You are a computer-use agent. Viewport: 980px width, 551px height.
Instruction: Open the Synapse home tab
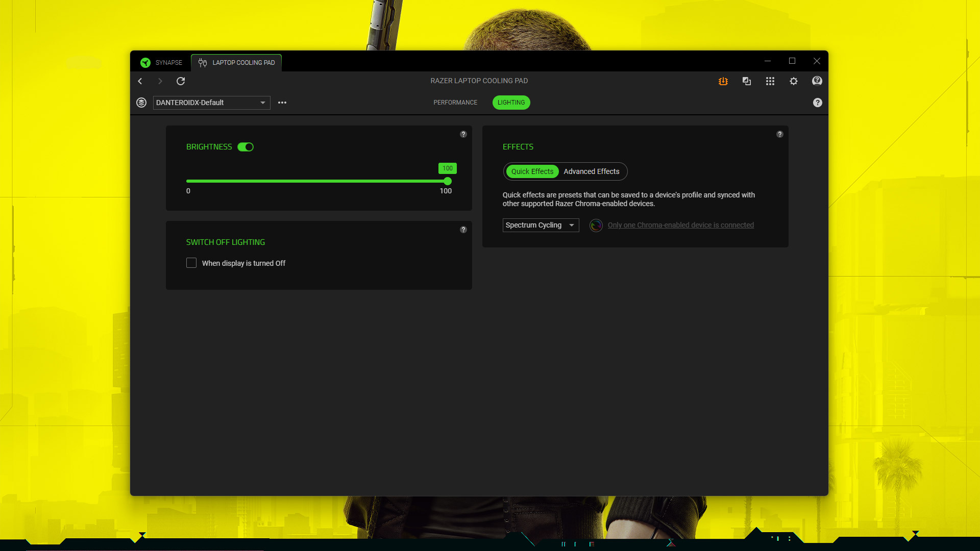tap(161, 63)
